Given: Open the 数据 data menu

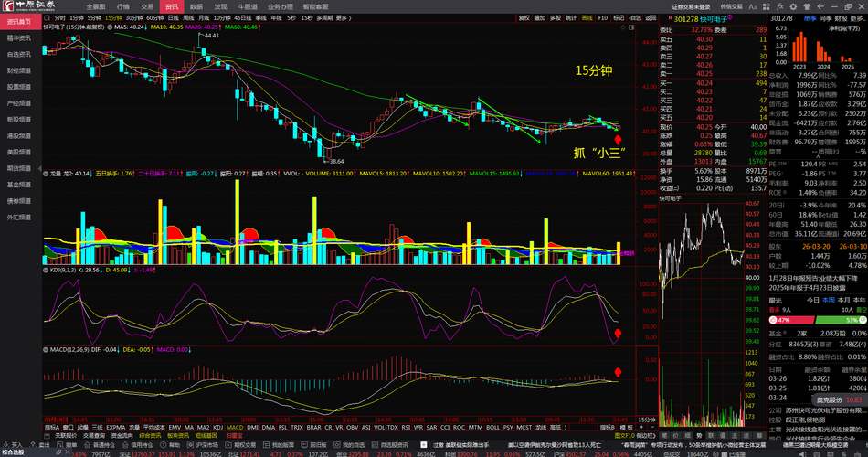Looking at the screenshot, I should click(196, 6).
